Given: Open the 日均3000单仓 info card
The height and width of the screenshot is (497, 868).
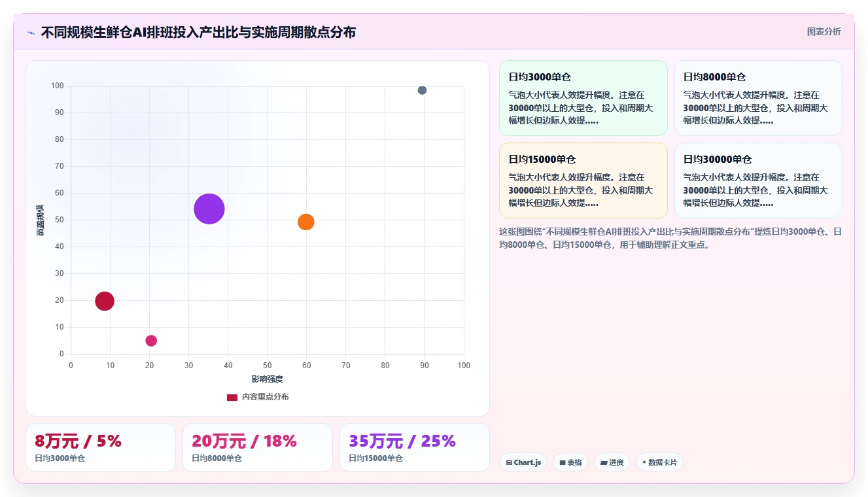Looking at the screenshot, I should point(583,98).
